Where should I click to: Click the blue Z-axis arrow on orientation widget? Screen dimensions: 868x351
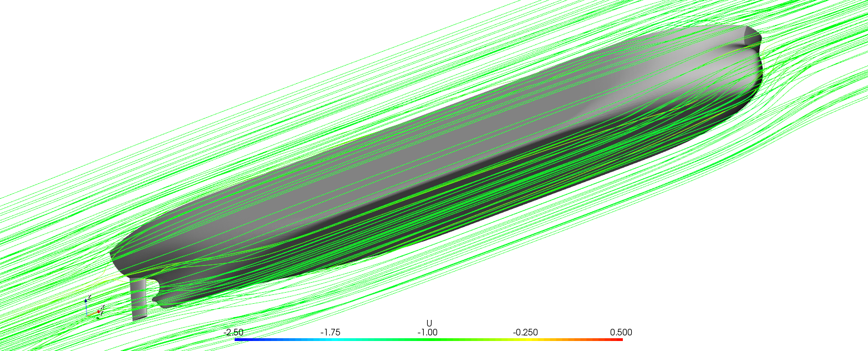[x=86, y=301]
